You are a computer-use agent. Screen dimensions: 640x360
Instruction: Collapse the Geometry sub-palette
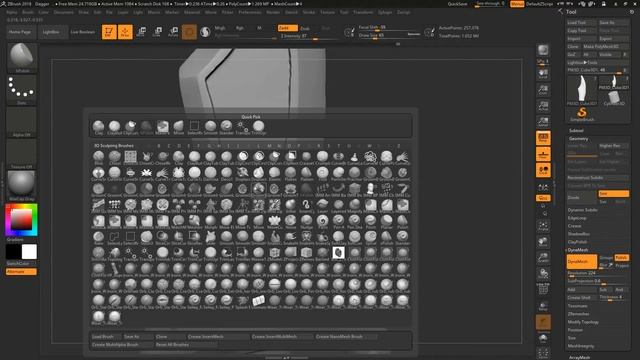[578, 139]
